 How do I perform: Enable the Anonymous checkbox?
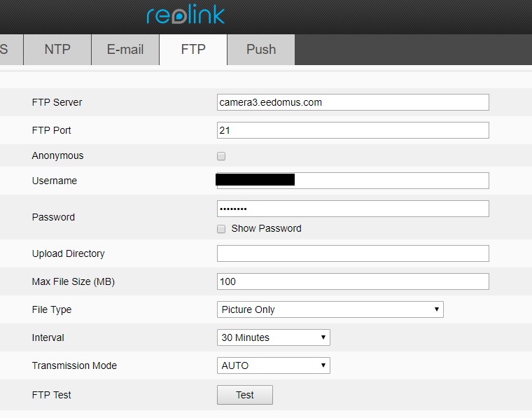point(221,156)
